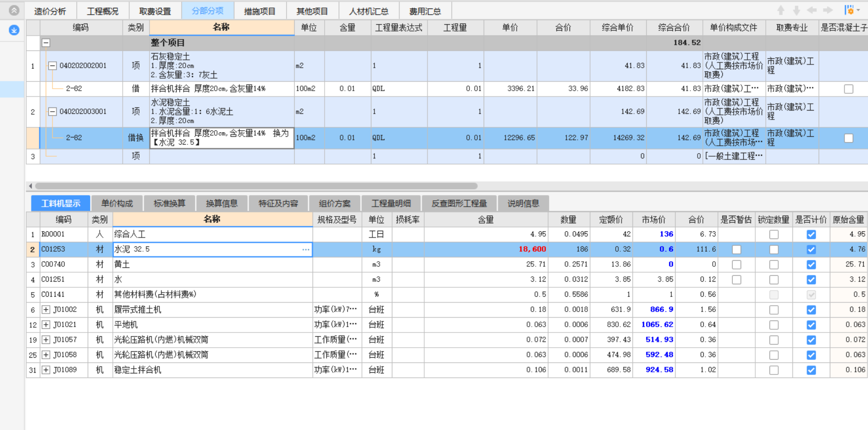Click the 名称 column header in upper table
The width and height of the screenshot is (868, 430).
point(221,27)
